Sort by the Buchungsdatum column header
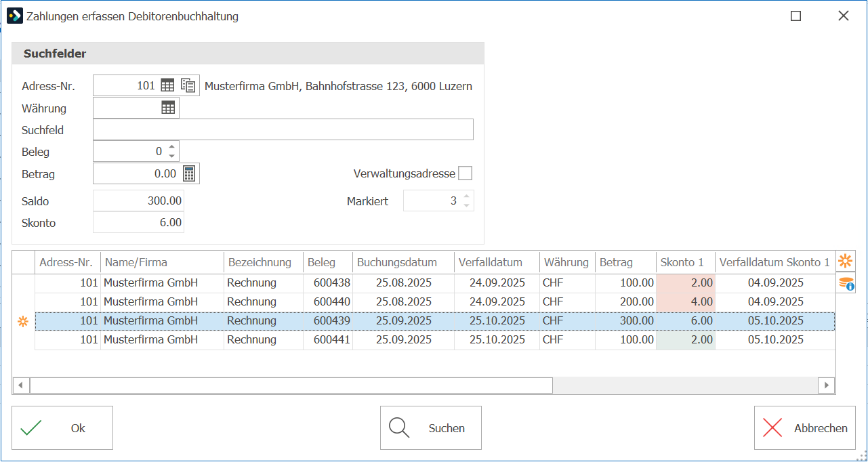 pyautogui.click(x=403, y=262)
